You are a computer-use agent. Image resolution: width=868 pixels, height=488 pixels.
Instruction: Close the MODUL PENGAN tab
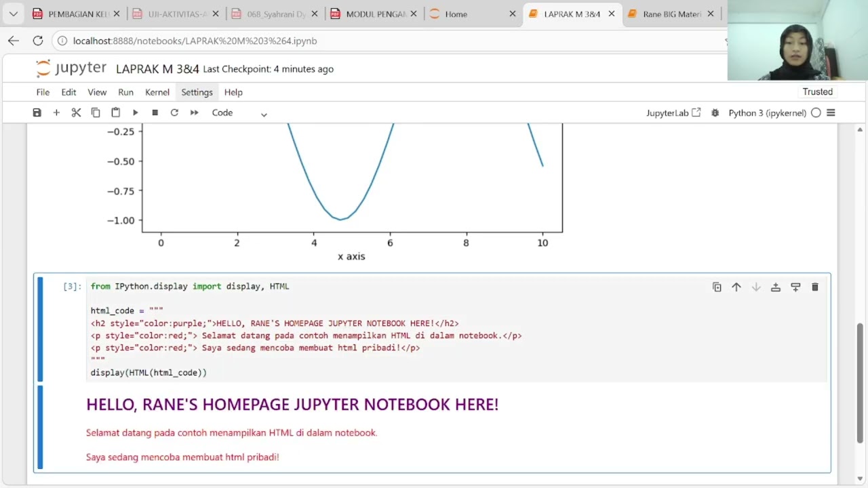[x=414, y=14]
